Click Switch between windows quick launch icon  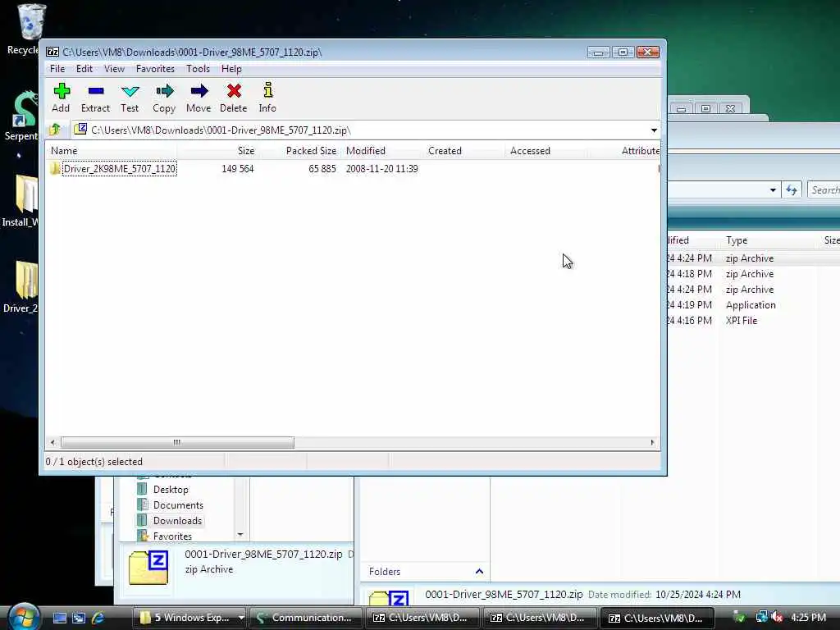(79, 618)
